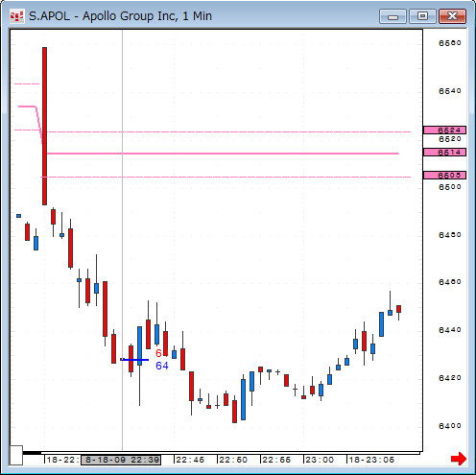The height and width of the screenshot is (475, 476).
Task: Close the S.APOL chart window
Action: (x=452, y=16)
